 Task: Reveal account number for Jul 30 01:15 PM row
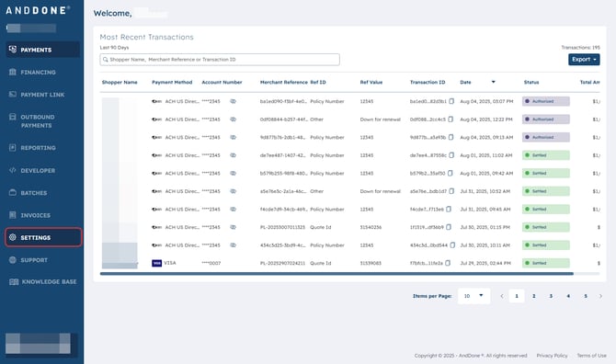(233, 227)
